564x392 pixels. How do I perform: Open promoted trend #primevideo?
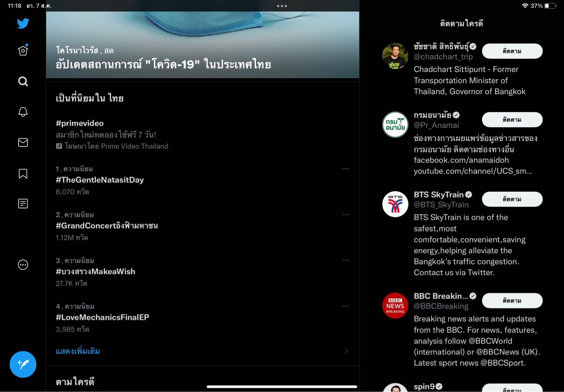(203, 134)
